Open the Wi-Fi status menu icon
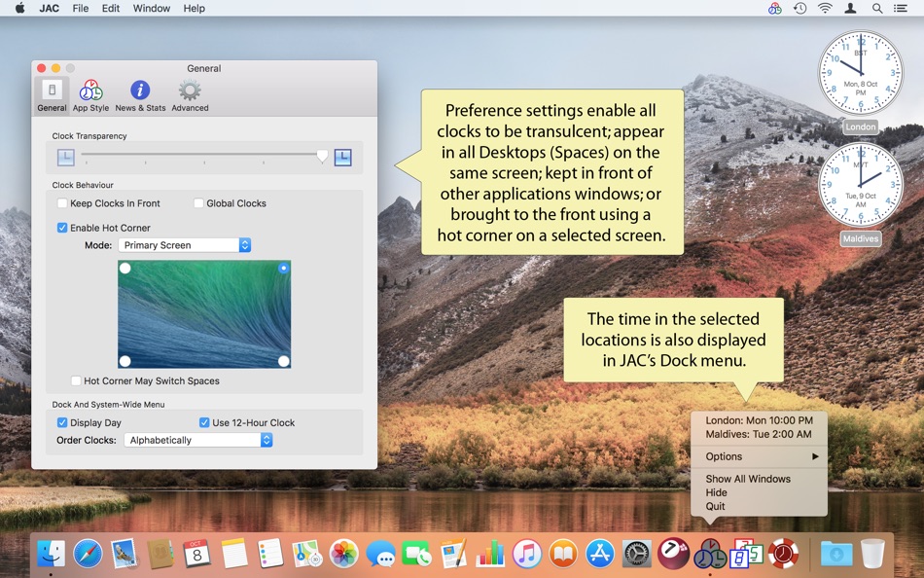Image resolution: width=924 pixels, height=578 pixels. (826, 8)
